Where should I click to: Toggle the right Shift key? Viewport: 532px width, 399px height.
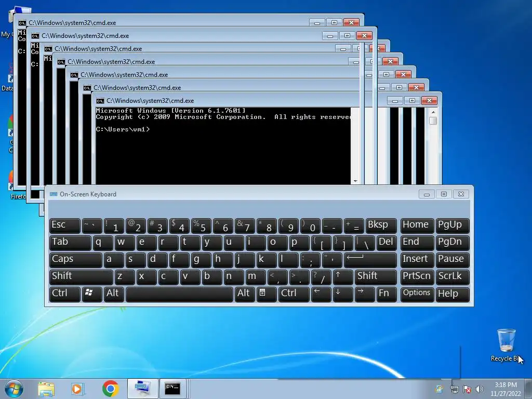pyautogui.click(x=376, y=276)
